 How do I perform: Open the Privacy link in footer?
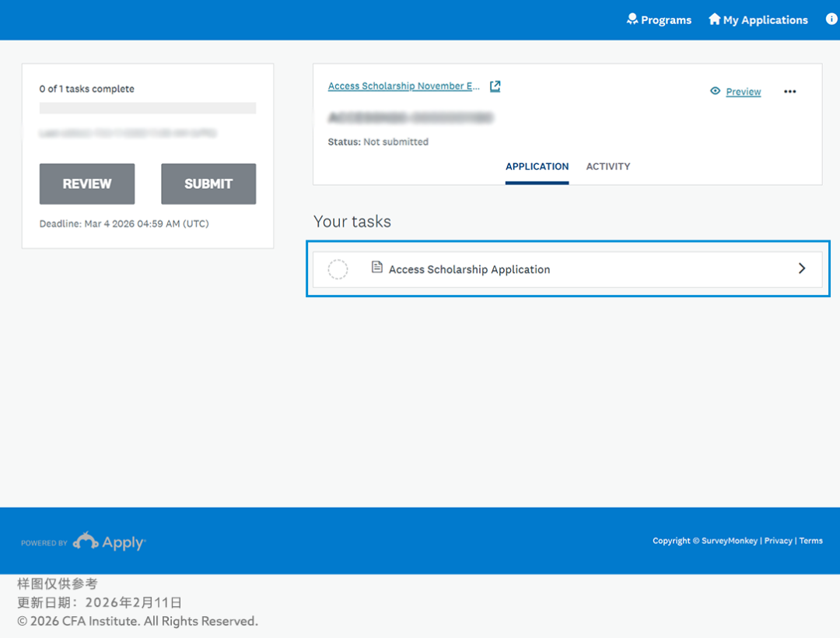(x=778, y=541)
